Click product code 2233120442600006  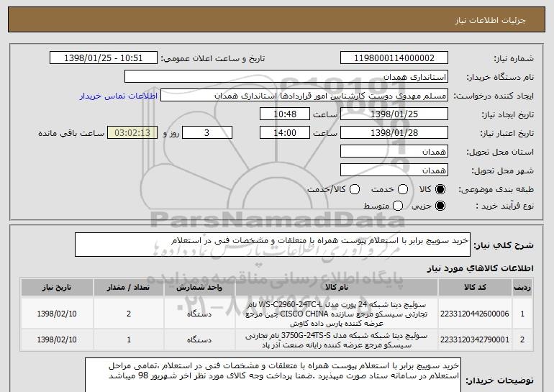475,314
